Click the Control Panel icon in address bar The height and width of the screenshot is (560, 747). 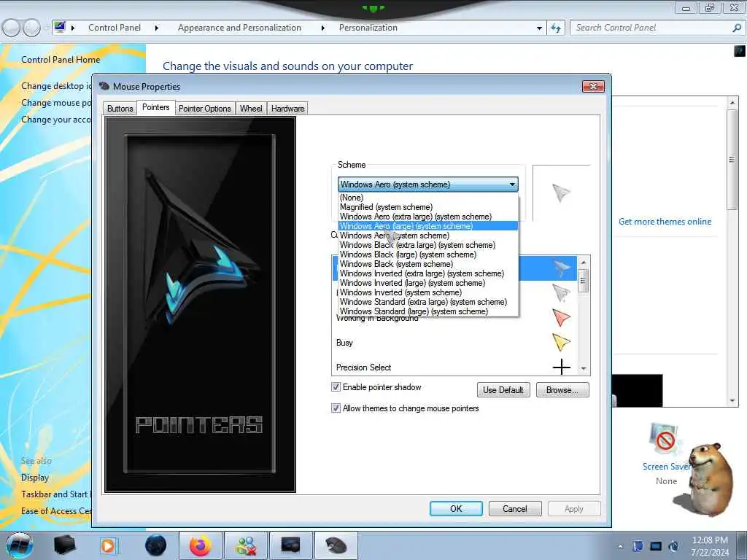click(x=60, y=28)
